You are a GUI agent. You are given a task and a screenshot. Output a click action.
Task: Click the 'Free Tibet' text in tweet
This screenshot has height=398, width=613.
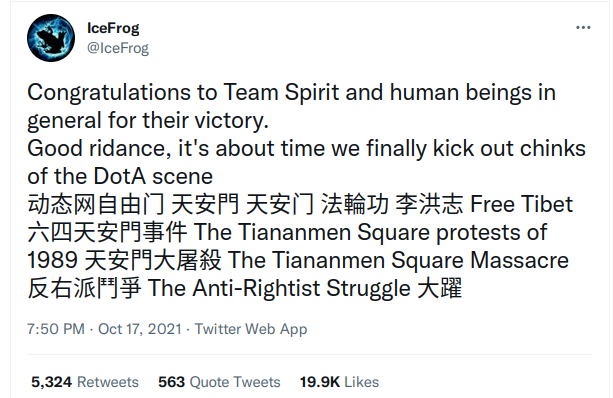[521, 204]
